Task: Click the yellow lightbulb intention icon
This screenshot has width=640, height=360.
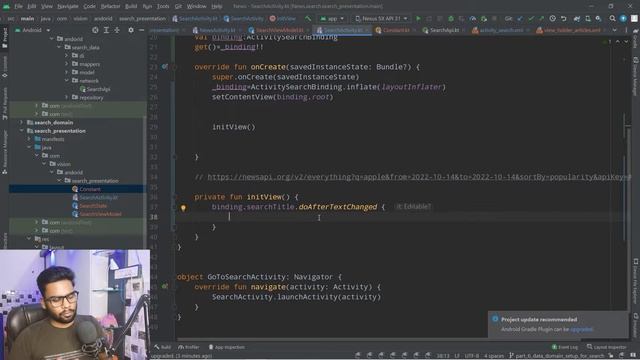Action: (183, 208)
